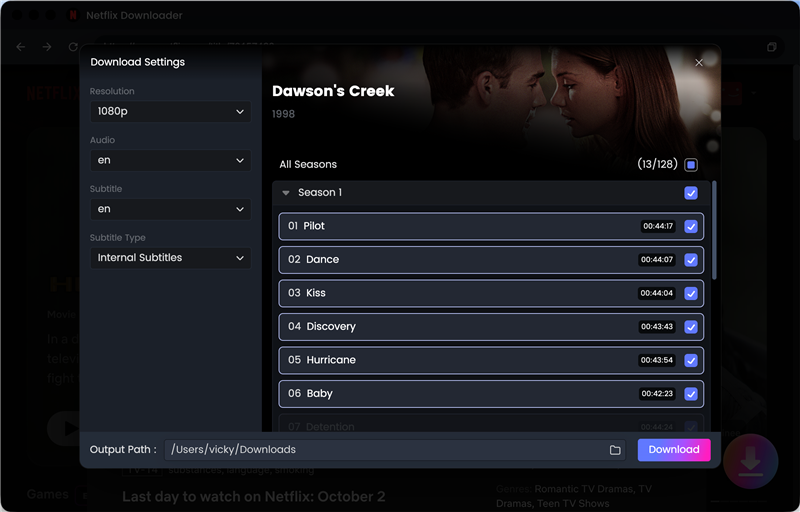Click the browser forward arrow
The width and height of the screenshot is (800, 512).
pyautogui.click(x=47, y=47)
